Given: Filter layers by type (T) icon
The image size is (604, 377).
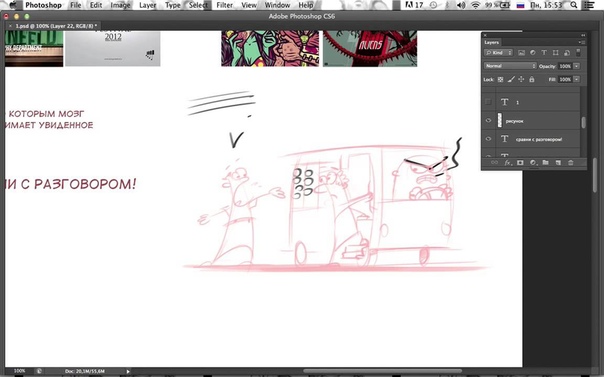Looking at the screenshot, I should 544,53.
